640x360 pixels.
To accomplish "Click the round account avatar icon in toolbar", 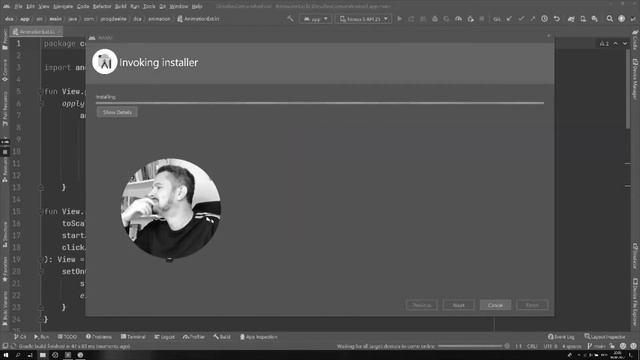I will (x=621, y=19).
